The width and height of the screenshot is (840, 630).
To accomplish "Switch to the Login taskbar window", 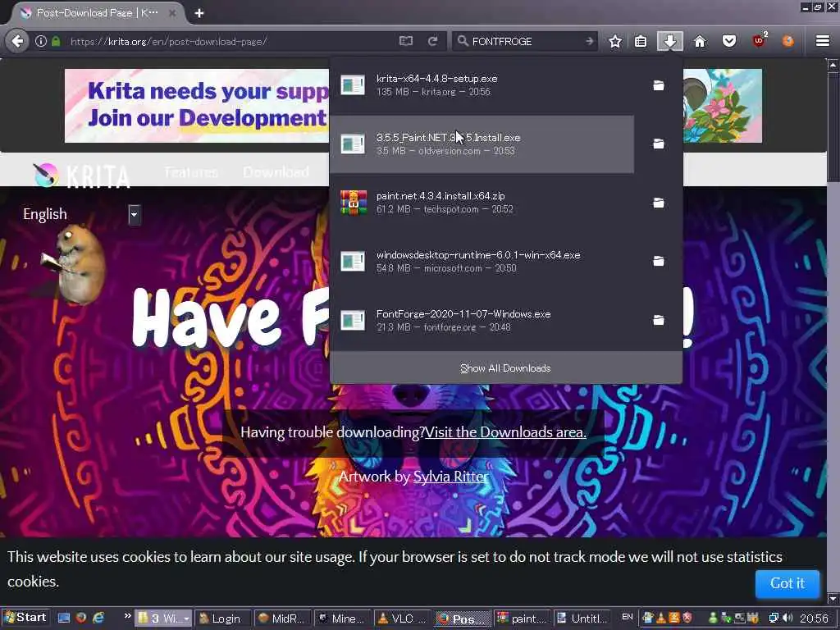I will pos(222,619).
